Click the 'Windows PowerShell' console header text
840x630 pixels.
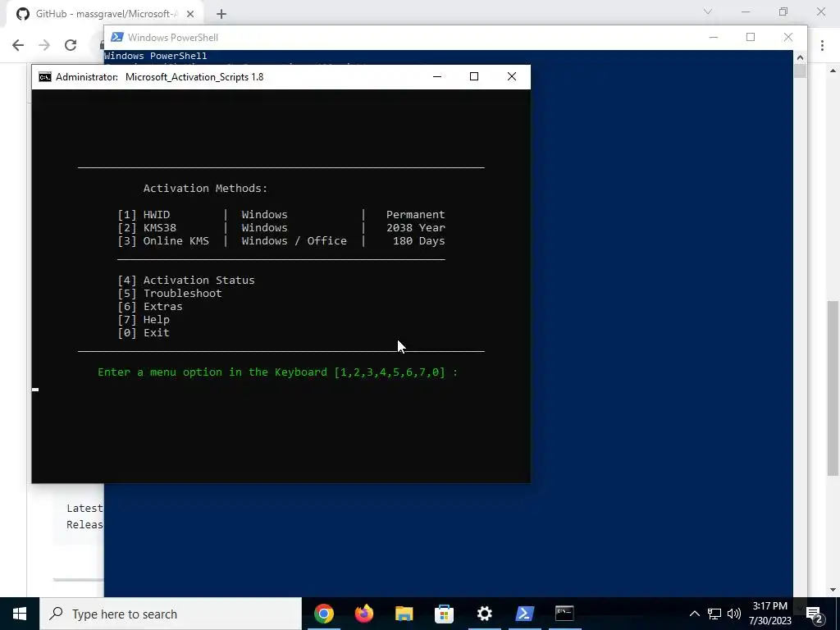pyautogui.click(x=155, y=56)
